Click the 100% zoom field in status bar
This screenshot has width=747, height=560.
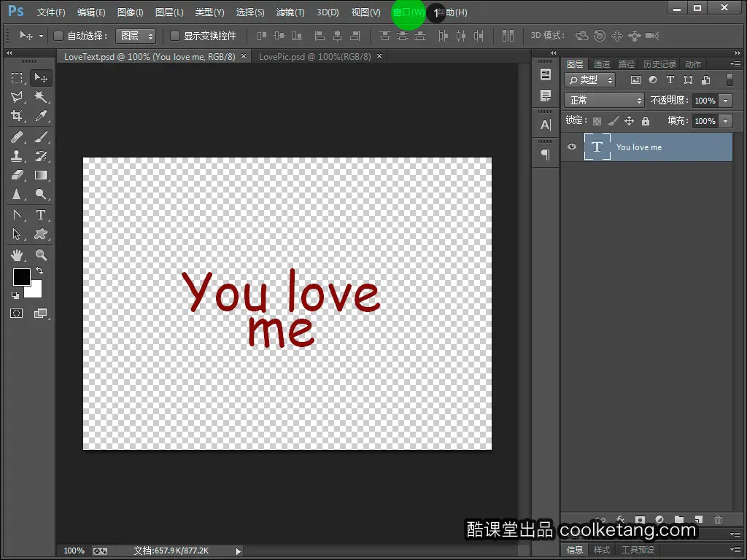click(x=74, y=551)
